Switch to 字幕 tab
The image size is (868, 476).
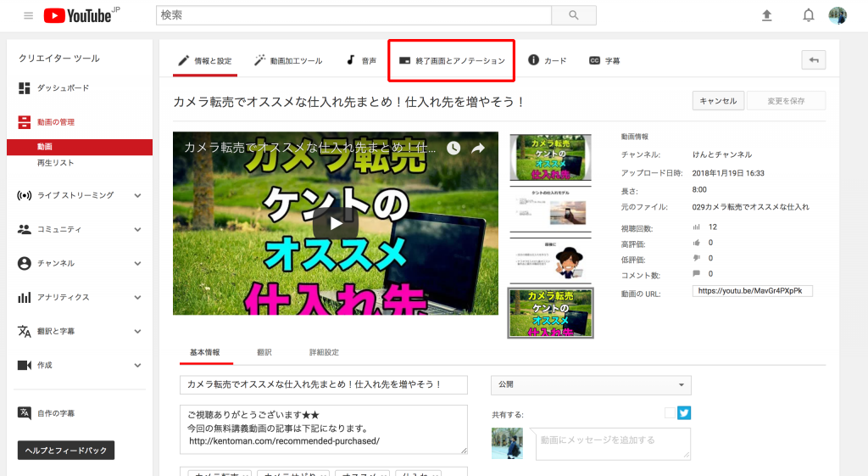(604, 61)
